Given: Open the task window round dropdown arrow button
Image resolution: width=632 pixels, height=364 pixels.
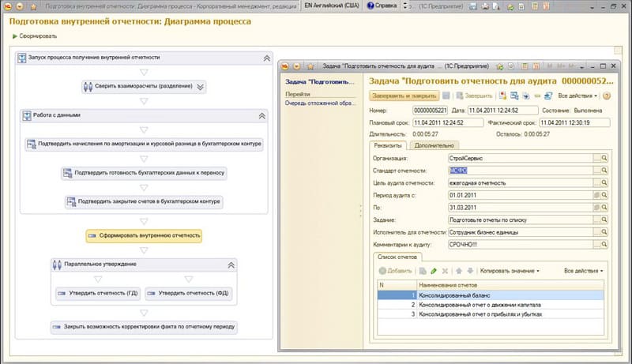Looking at the screenshot, I should [x=297, y=66].
